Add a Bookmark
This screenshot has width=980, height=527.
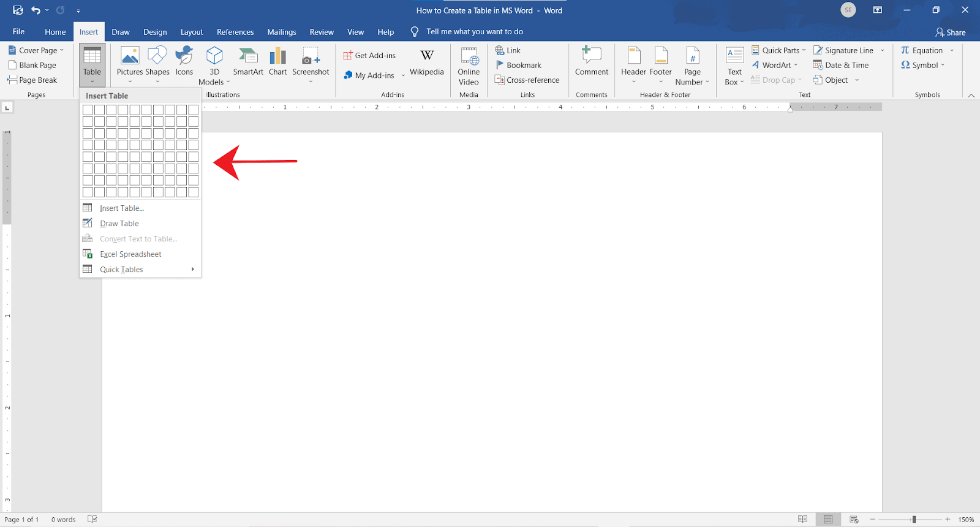point(518,65)
